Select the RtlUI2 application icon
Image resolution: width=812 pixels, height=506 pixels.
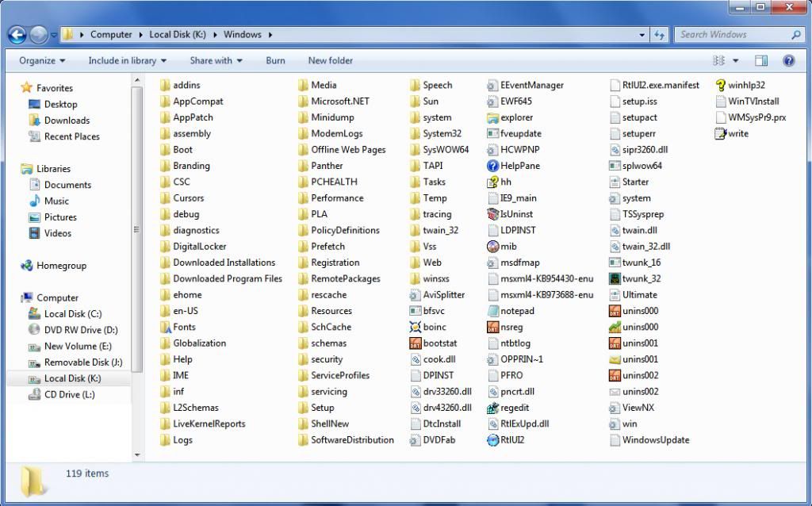click(x=492, y=439)
